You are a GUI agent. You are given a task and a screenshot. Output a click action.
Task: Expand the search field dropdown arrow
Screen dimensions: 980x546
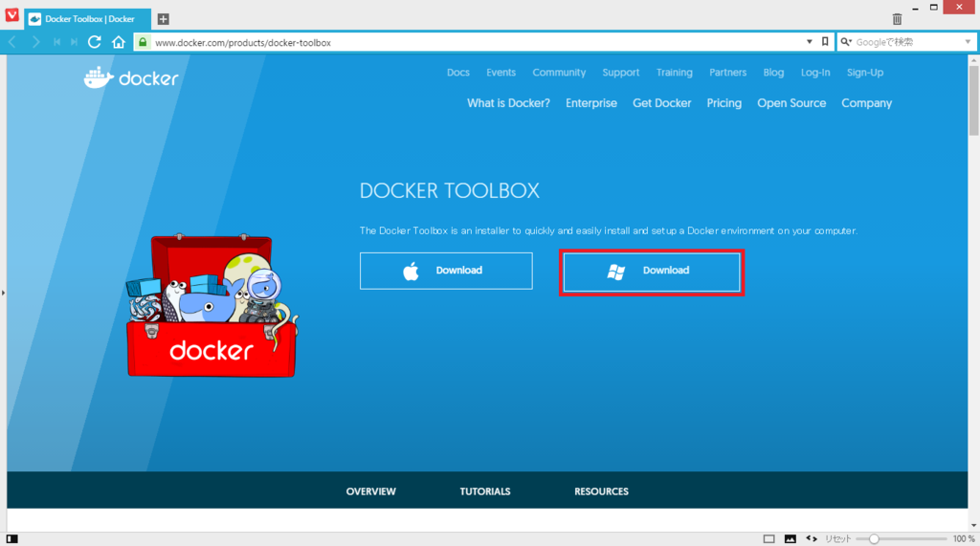(x=968, y=42)
